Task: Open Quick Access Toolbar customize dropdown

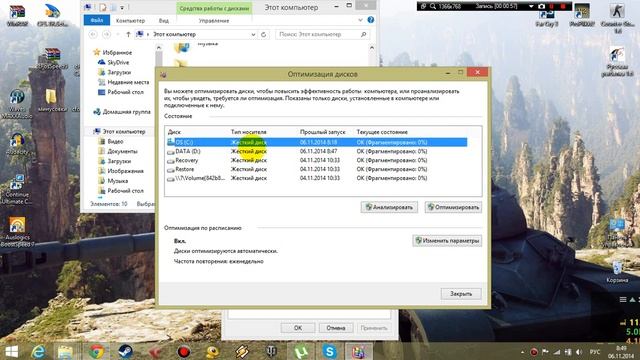Action: point(122,7)
